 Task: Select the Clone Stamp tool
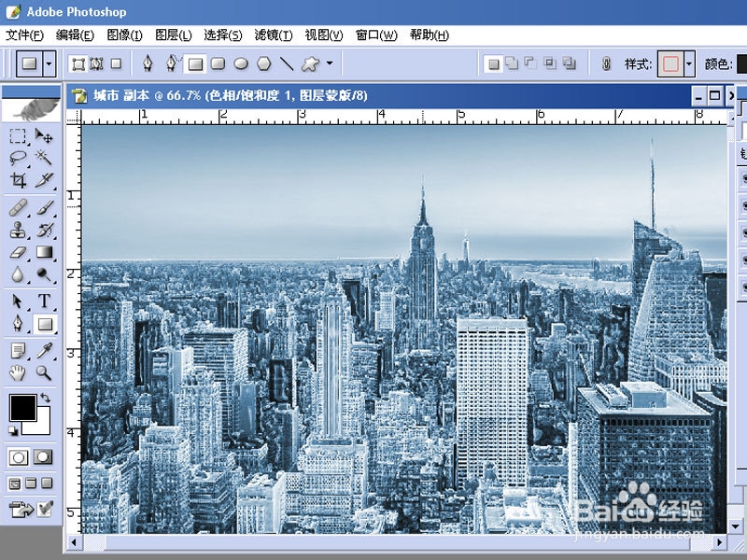(18, 230)
